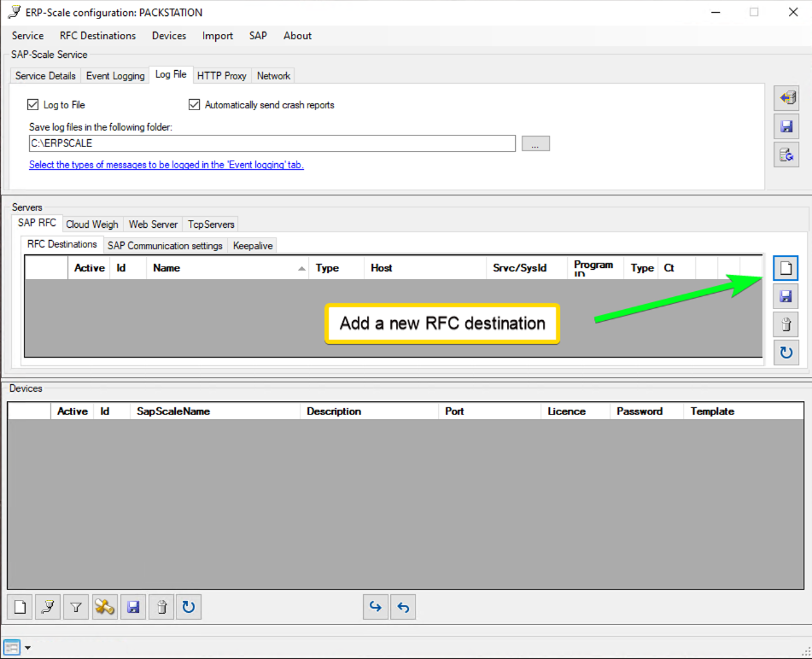The height and width of the screenshot is (659, 812).
Task: Click the certificate icon in Devices toolbar
Action: click(104, 607)
